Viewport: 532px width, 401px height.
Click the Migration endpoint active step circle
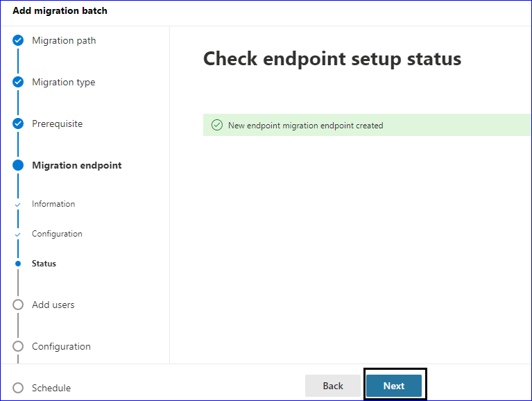(18, 165)
